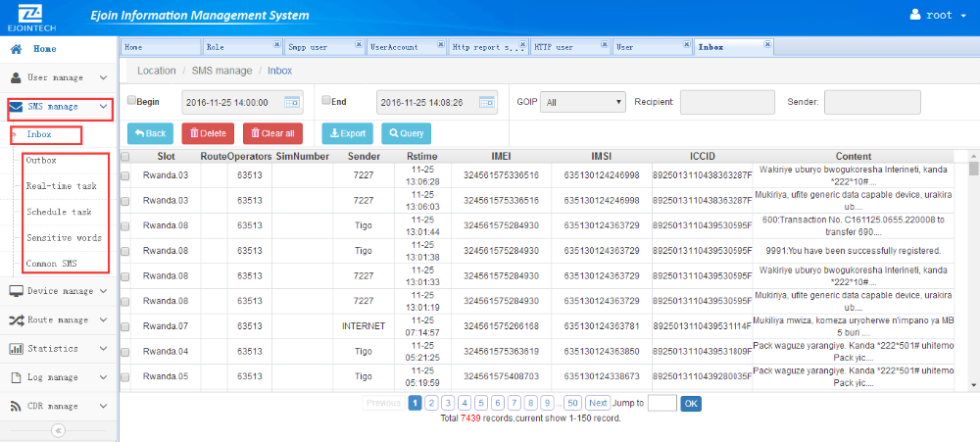Expand the Route manage chevron

click(x=104, y=320)
